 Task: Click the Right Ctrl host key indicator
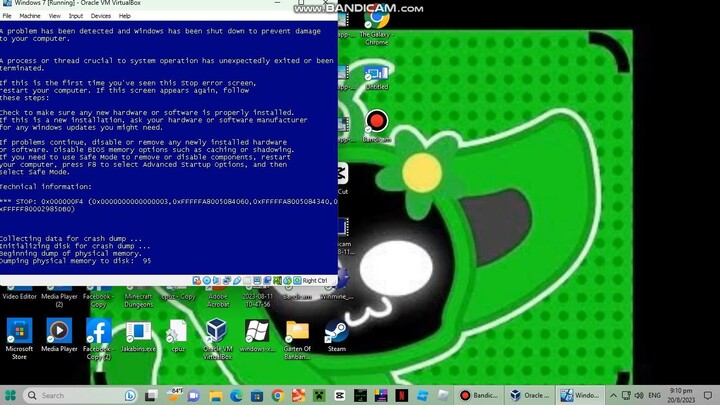click(x=314, y=281)
